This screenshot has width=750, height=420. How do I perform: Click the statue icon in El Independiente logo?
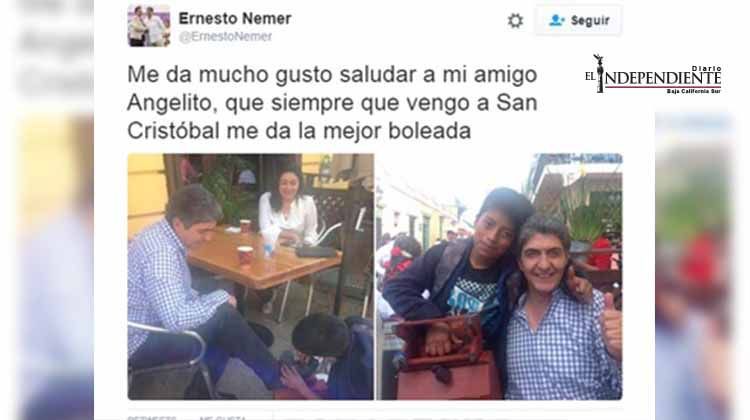pos(598,73)
